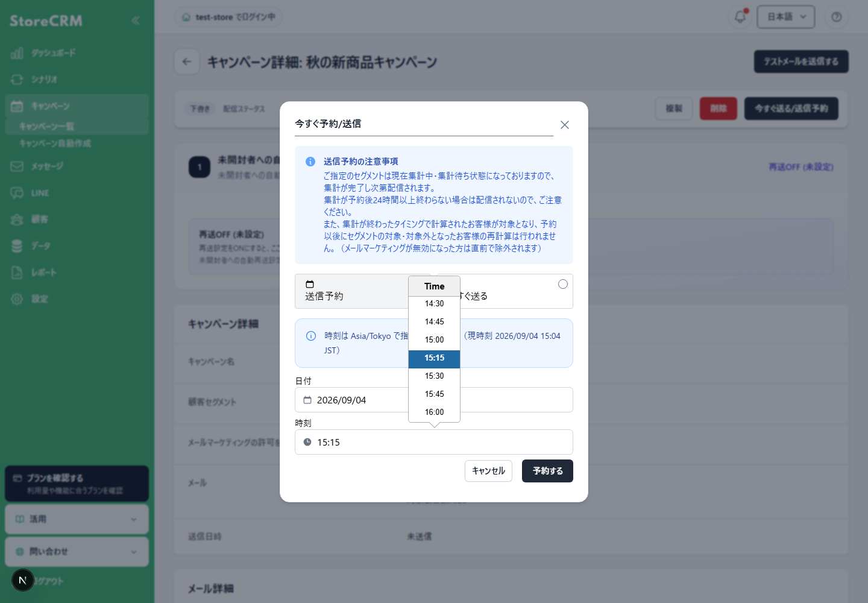This screenshot has height=603, width=868.
Task: Open the help question mark icon
Action: pos(837,17)
